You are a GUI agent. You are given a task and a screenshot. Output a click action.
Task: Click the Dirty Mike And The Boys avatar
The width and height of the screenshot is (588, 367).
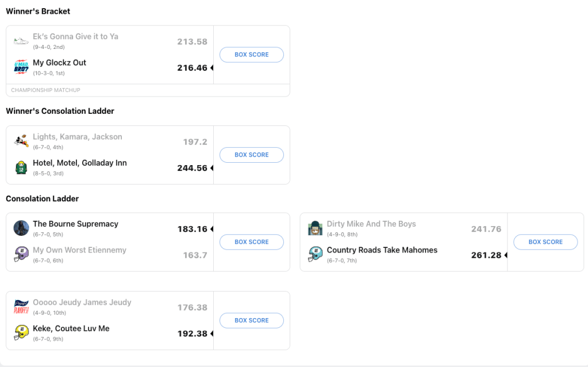314,228
